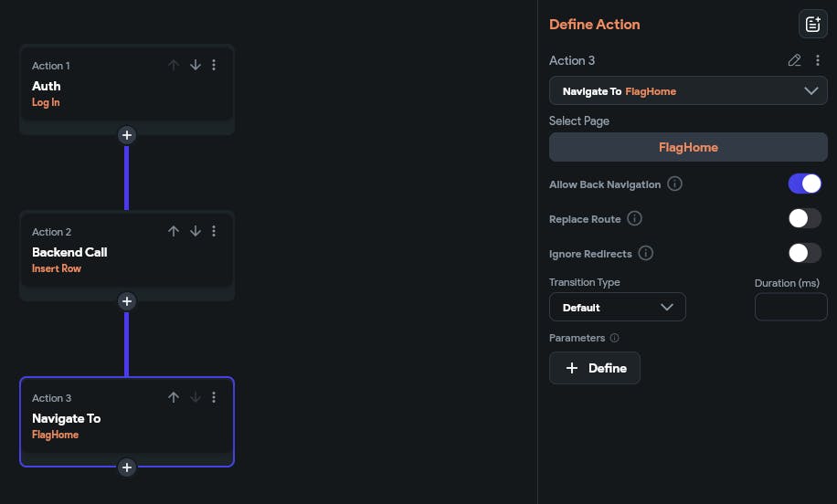Open the Navigate To FlagHome action dropdown
The width and height of the screenshot is (837, 504).
[688, 91]
